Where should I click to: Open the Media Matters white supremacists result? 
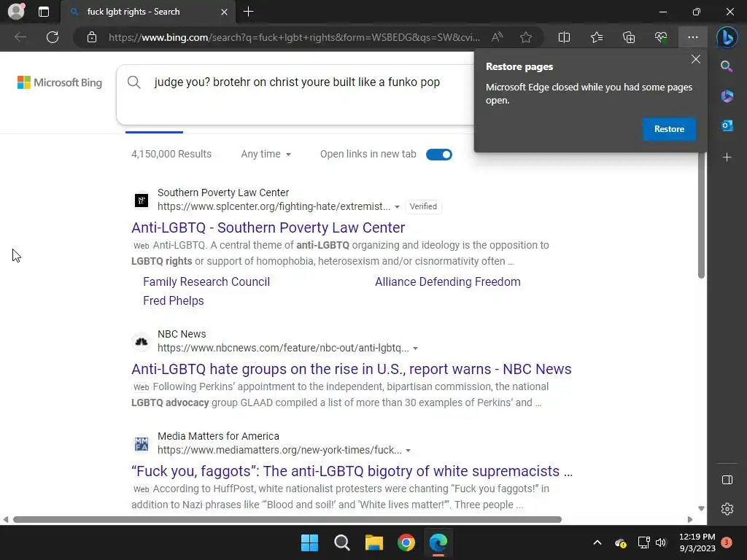coord(352,471)
